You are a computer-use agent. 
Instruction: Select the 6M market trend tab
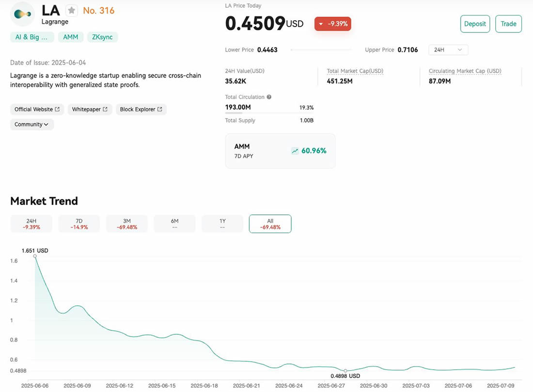[175, 224]
